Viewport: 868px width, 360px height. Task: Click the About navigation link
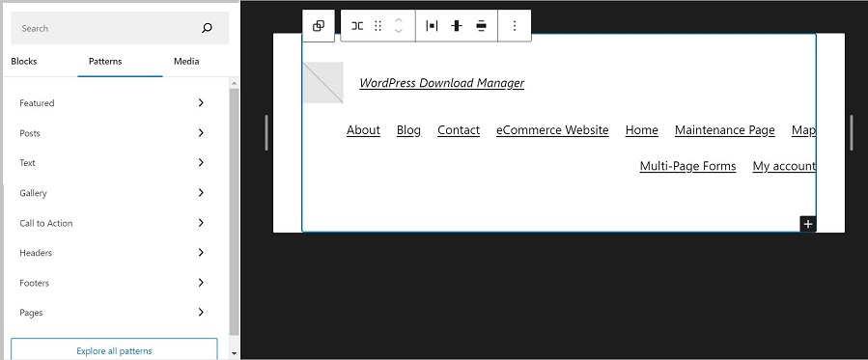pyautogui.click(x=363, y=130)
